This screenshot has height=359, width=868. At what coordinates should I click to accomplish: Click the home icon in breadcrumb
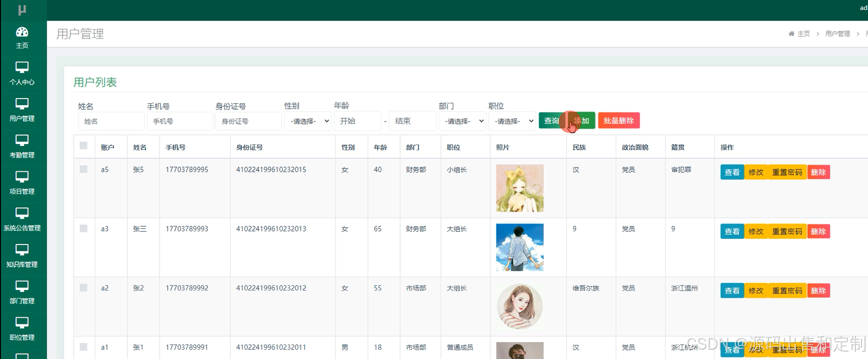click(791, 34)
